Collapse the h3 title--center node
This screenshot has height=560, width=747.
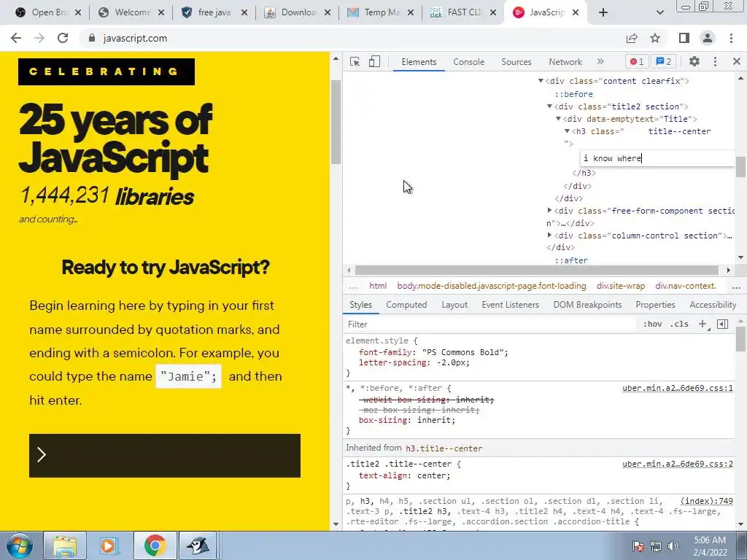click(x=567, y=131)
